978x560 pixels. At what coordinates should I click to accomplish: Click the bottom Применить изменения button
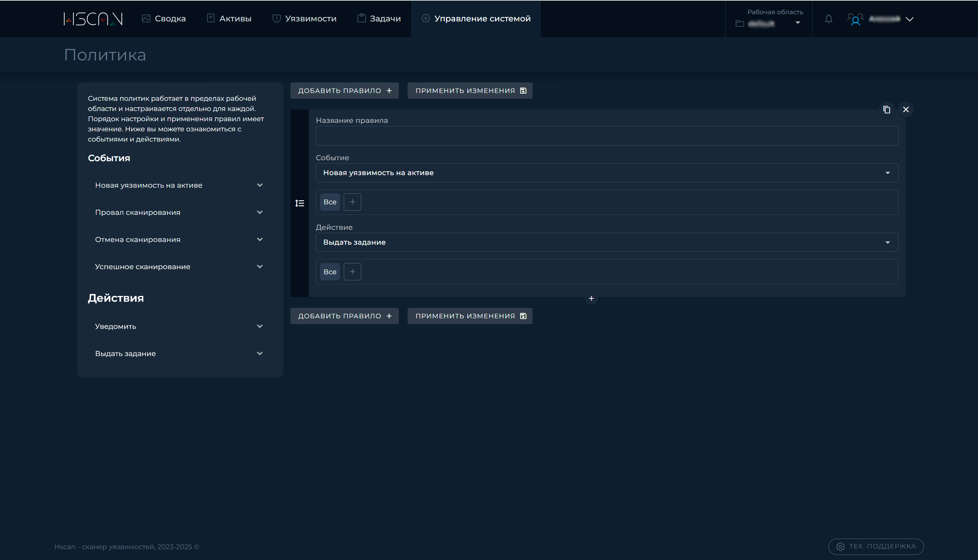pyautogui.click(x=469, y=316)
